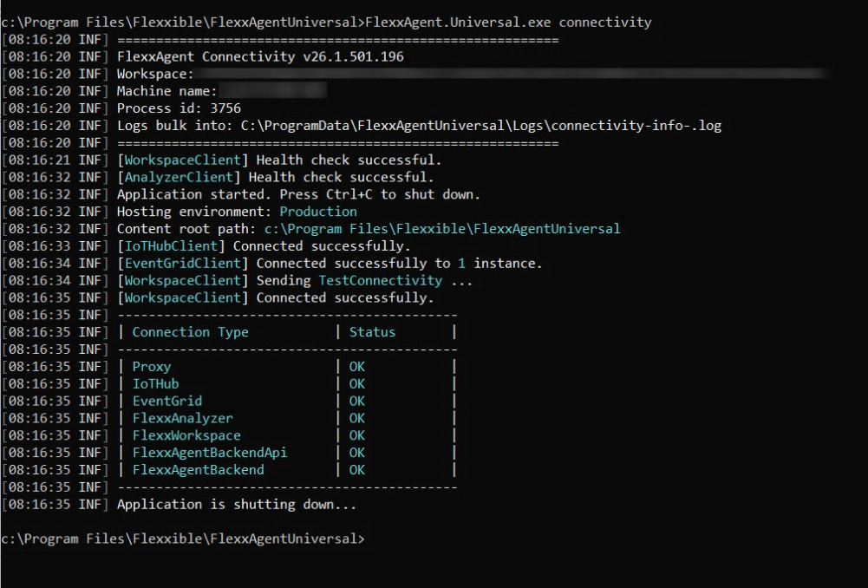Image resolution: width=868 pixels, height=588 pixels.
Task: Click the [IoTHubClient] log tag
Action: click(x=173, y=246)
